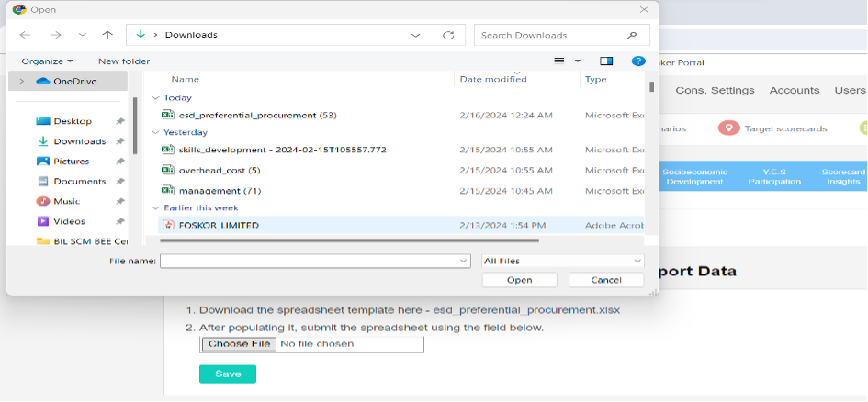Click Target scorecards in portal page

[772, 128]
